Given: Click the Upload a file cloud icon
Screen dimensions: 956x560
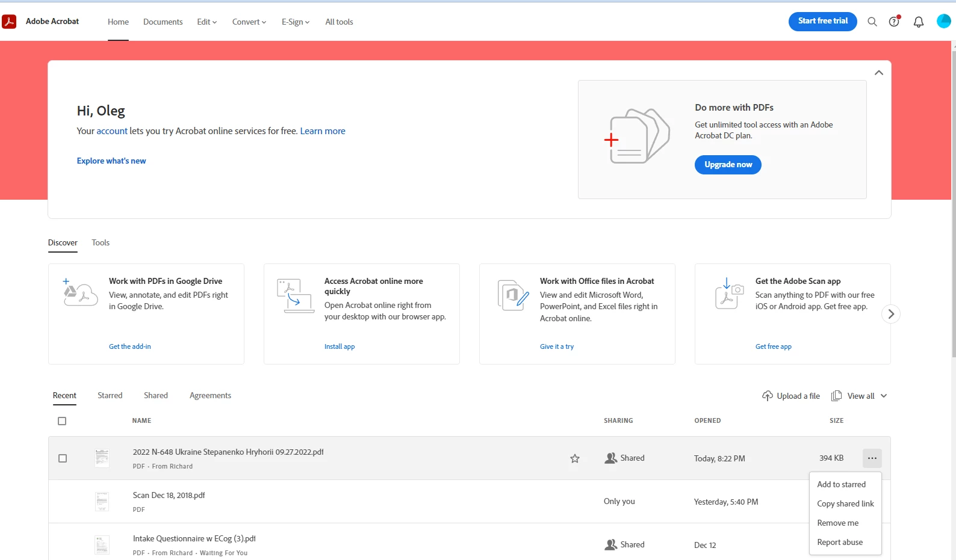Looking at the screenshot, I should coord(768,396).
